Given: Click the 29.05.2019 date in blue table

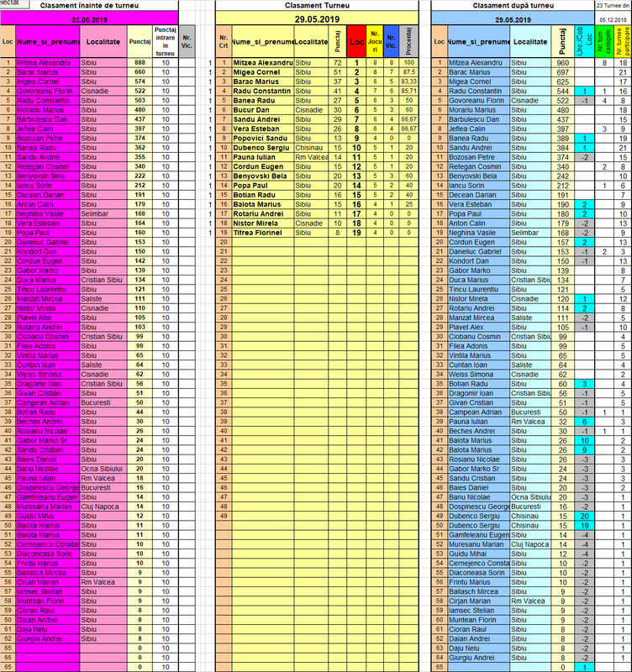Looking at the screenshot, I should coord(513,19).
